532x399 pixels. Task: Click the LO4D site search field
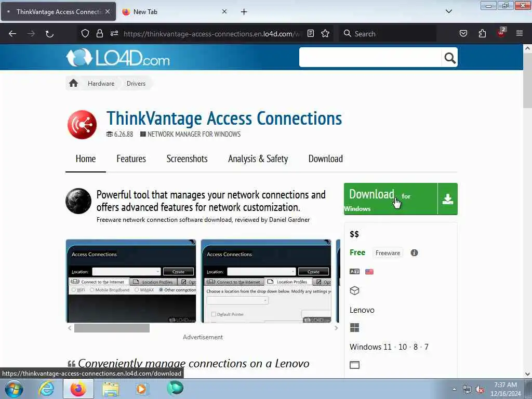tap(370, 57)
